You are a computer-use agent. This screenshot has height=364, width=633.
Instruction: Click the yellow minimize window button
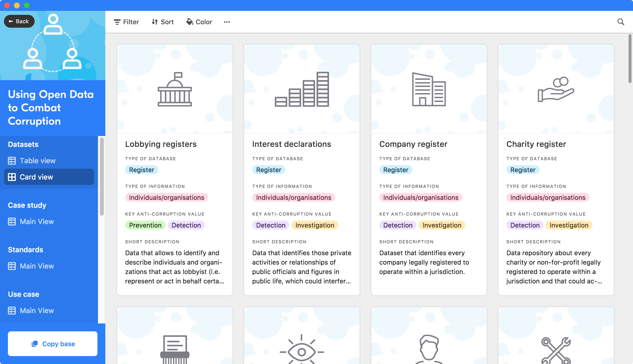tap(17, 5)
